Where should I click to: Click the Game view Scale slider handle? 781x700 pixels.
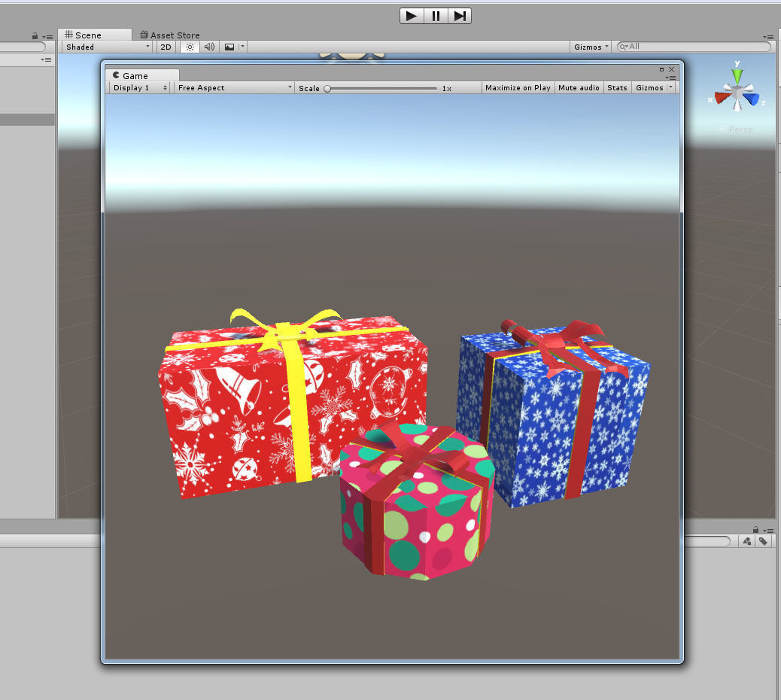pyautogui.click(x=327, y=89)
